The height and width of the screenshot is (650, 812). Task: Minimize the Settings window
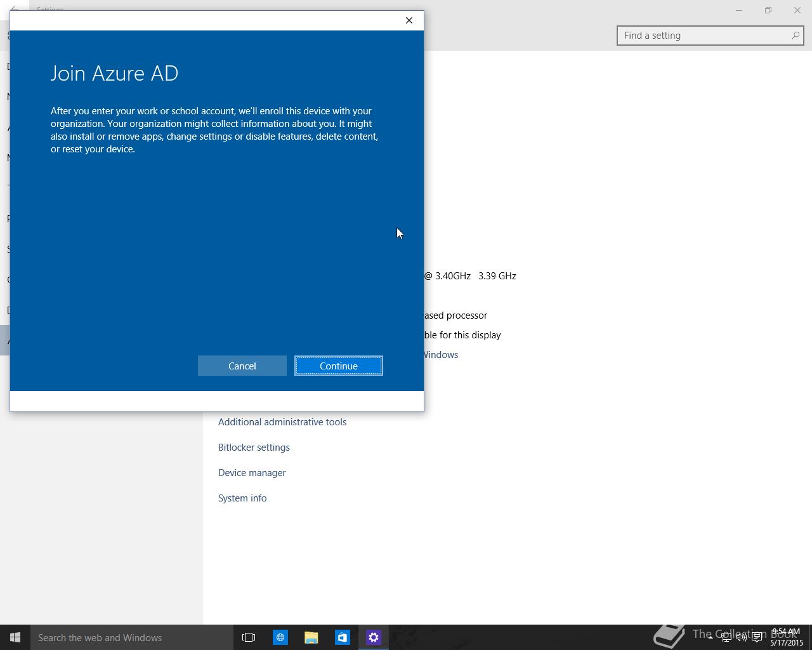click(739, 10)
